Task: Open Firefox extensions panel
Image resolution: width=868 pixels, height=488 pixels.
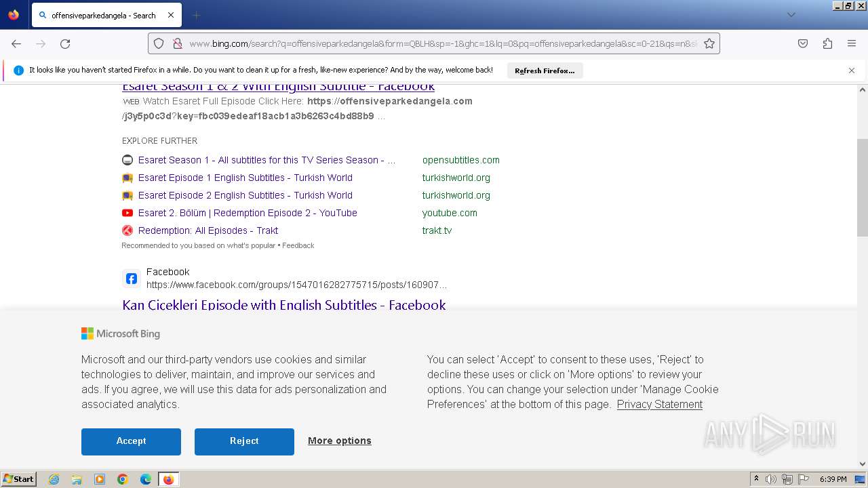Action: point(827,43)
